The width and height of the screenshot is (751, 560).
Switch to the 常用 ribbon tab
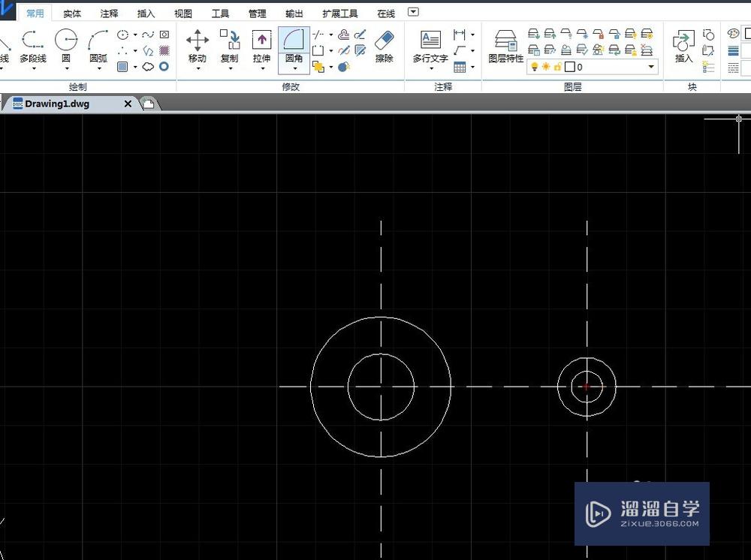coord(35,14)
